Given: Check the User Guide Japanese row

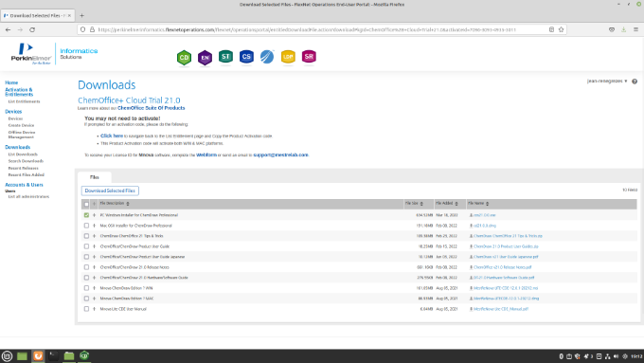Looking at the screenshot, I should (86, 257).
